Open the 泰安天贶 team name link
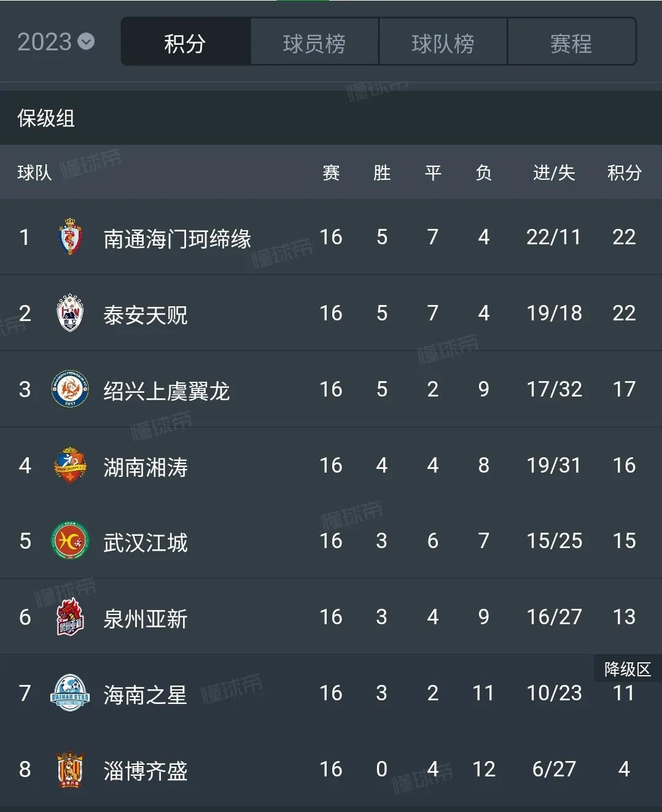The width and height of the screenshot is (662, 812). coord(146,314)
